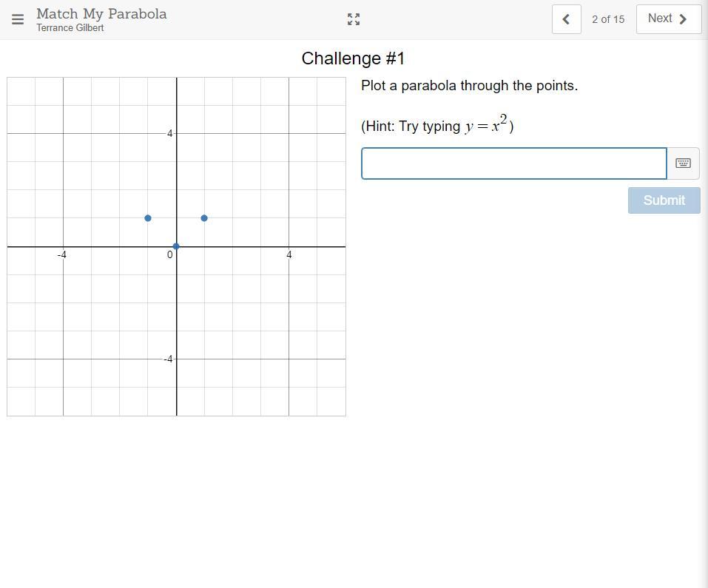Screen dimensions: 708x588
Task: Select the blue point right of y-axis
Action: 204,218
